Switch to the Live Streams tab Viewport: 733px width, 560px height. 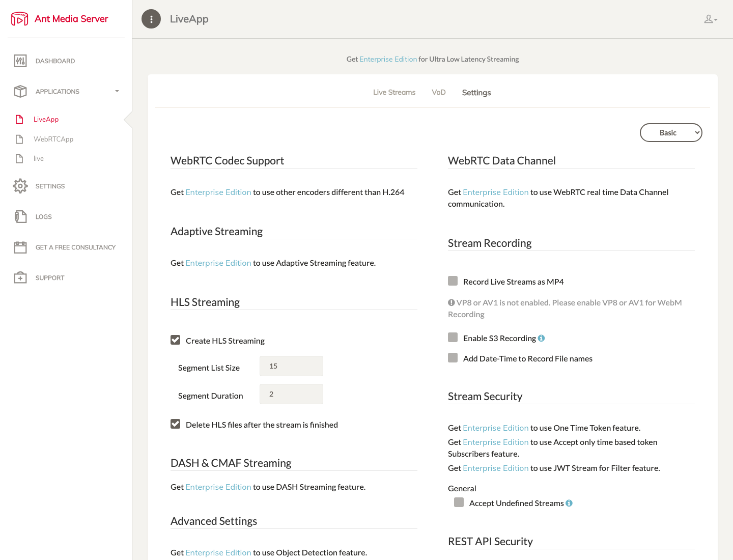[394, 93]
